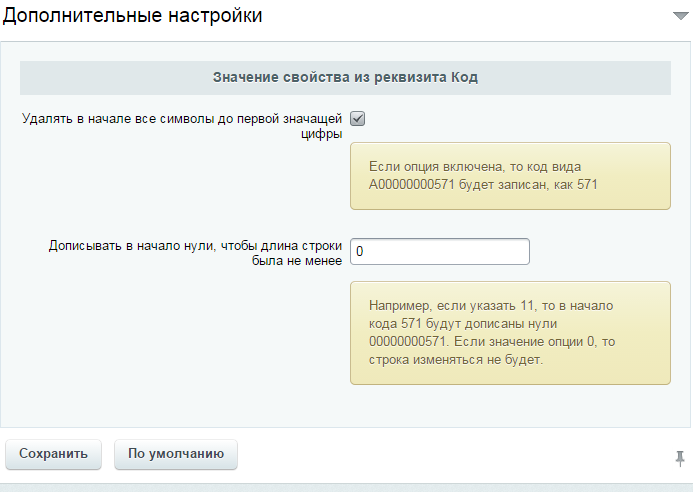This screenshot has width=693, height=492.
Task: Click 'была не менее' label text
Action: pos(297,260)
